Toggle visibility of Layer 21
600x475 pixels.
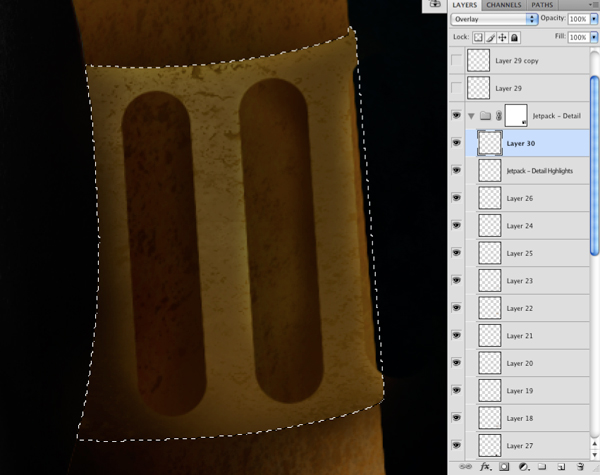(x=457, y=336)
